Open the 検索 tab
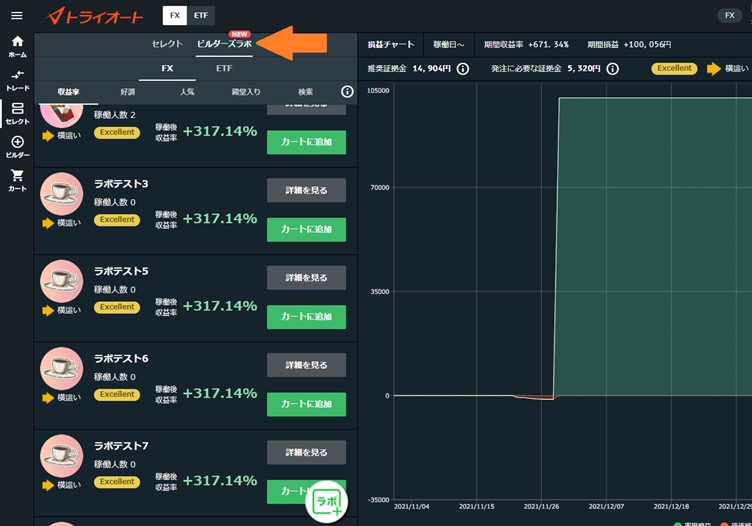 coord(306,92)
